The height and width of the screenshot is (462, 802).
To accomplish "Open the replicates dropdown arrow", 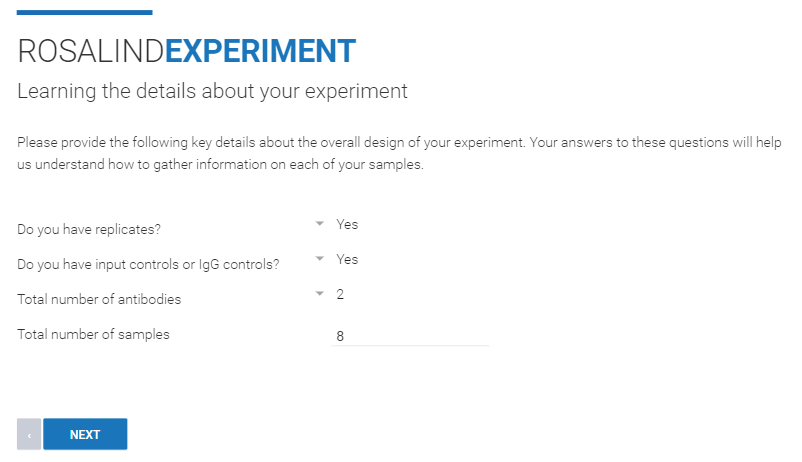I will [320, 224].
